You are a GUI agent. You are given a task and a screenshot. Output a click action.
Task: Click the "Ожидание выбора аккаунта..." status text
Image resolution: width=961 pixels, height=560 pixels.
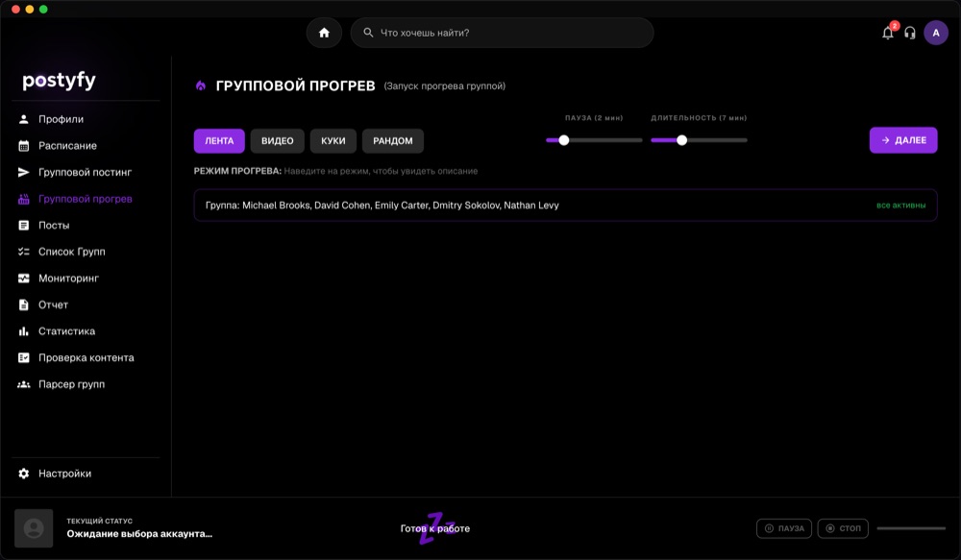pos(139,534)
